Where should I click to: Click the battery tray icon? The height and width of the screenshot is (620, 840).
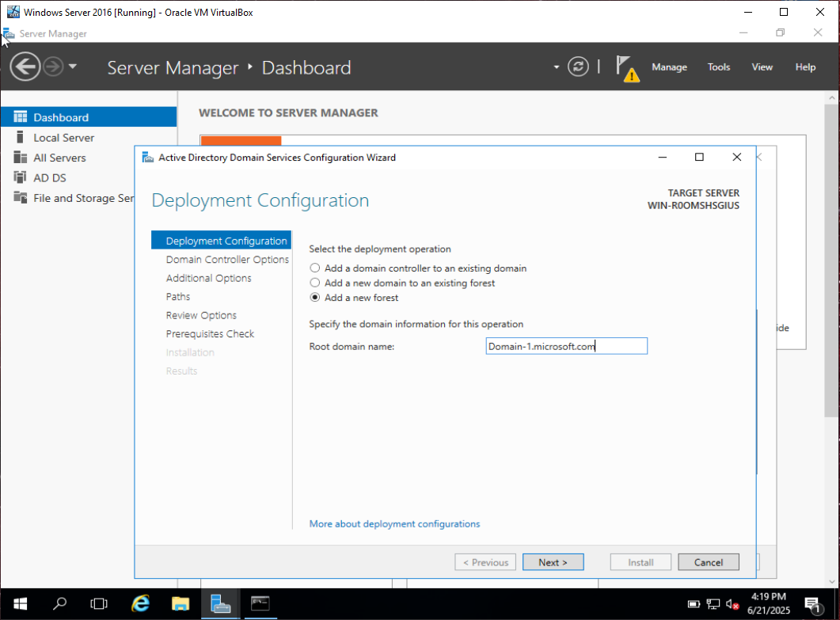694,604
